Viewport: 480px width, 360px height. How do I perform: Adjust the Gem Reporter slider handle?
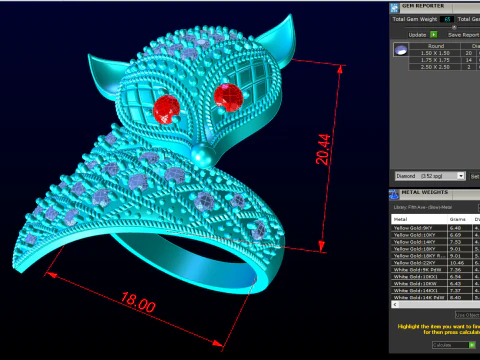pyautogui.click(x=454, y=27)
